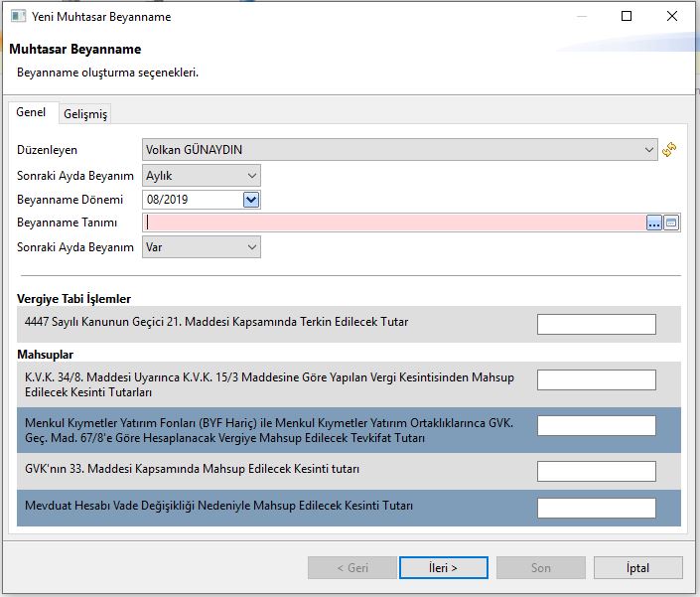Viewport: 700px width, 597px height.
Task: Click the refresh icon beside Düzenleyen
Action: 669,150
